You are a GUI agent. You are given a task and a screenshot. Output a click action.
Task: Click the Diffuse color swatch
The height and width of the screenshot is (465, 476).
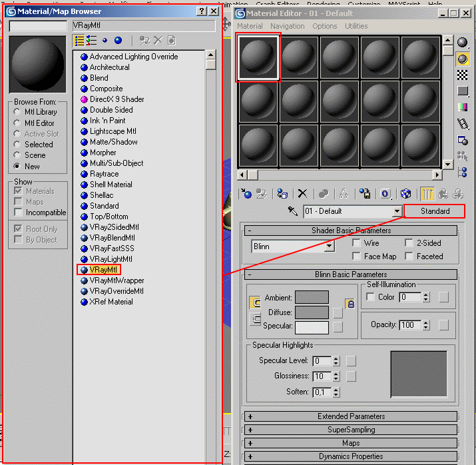312,312
